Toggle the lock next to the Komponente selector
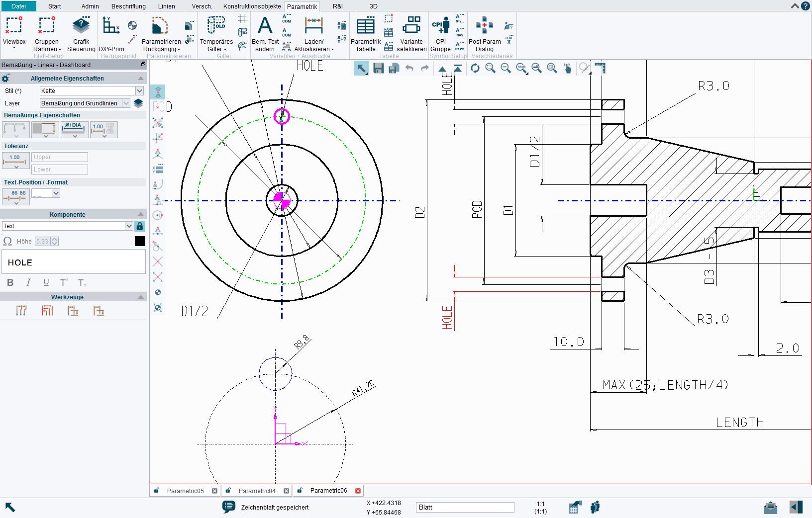 (140, 226)
